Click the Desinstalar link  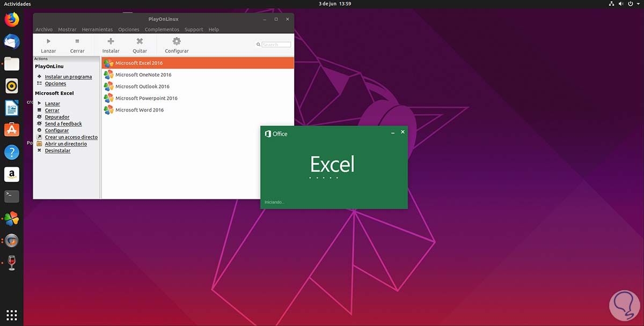click(57, 151)
